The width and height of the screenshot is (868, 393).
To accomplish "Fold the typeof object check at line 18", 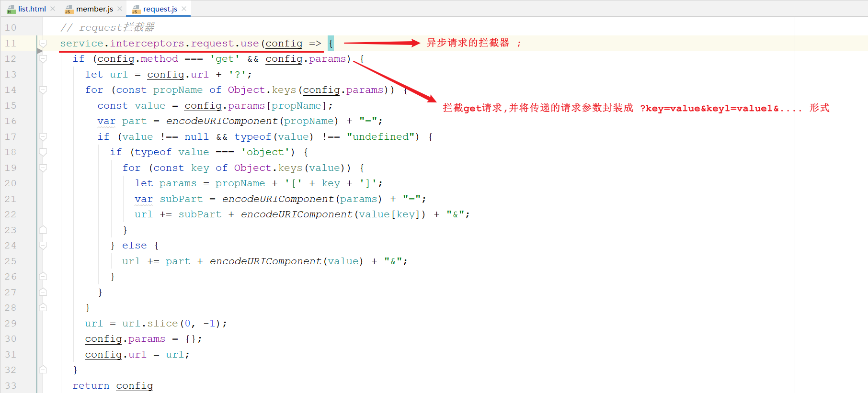I will click(43, 152).
